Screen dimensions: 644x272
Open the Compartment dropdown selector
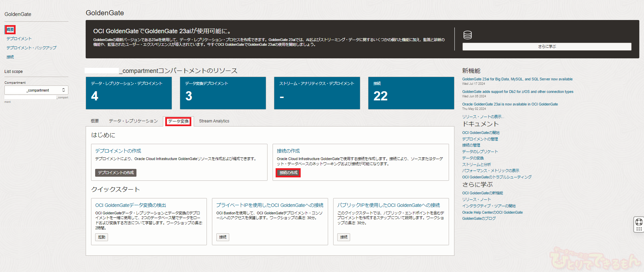click(36, 90)
